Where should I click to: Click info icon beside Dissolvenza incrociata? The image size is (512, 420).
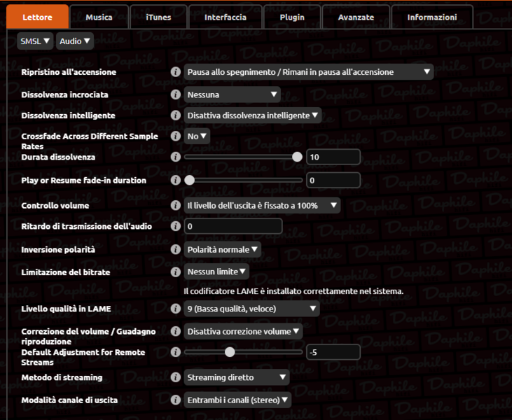[x=175, y=94]
